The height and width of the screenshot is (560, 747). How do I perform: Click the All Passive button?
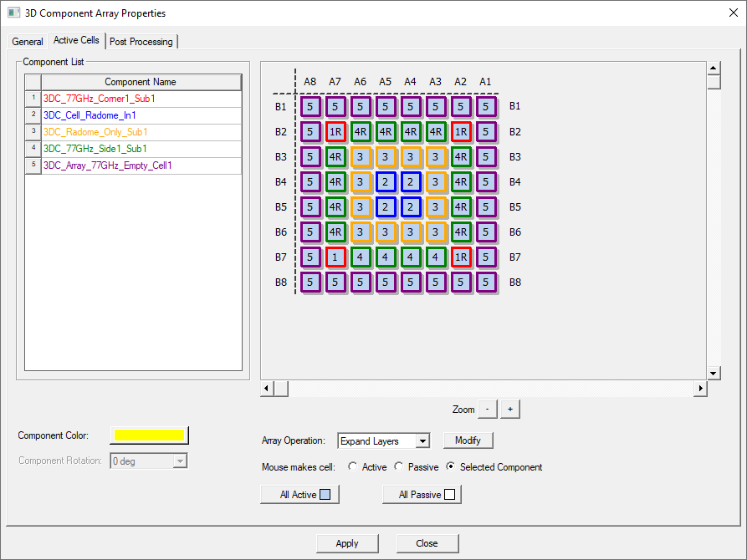[x=422, y=495]
